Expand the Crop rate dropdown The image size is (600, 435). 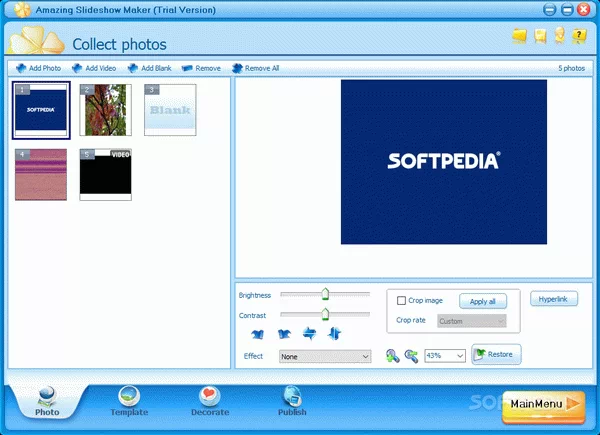pyautogui.click(x=471, y=321)
